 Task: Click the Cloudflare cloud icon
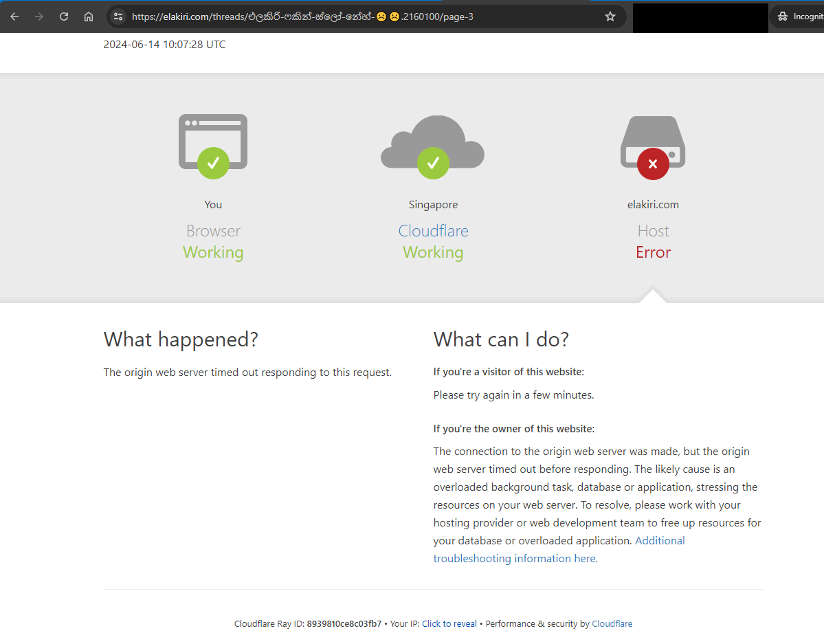(x=432, y=146)
